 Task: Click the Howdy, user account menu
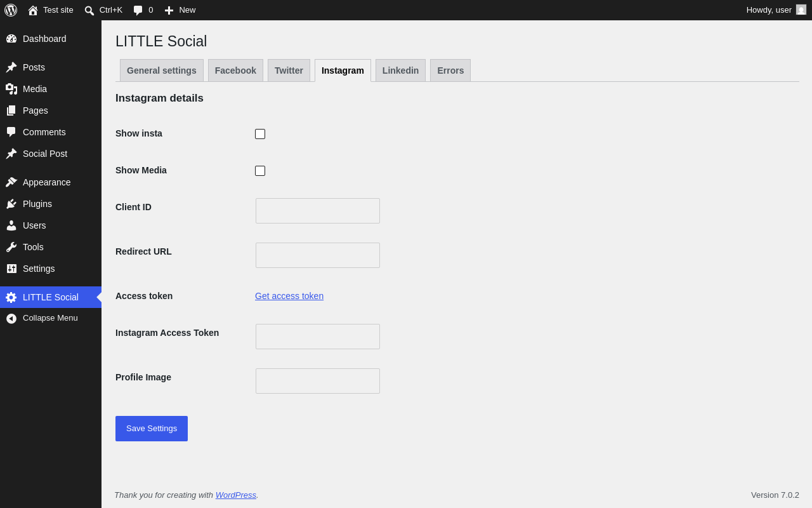(x=776, y=10)
